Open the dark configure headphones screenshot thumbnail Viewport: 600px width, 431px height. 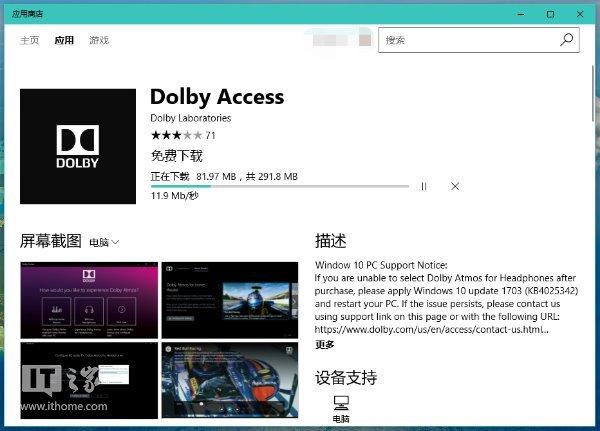[x=89, y=380]
